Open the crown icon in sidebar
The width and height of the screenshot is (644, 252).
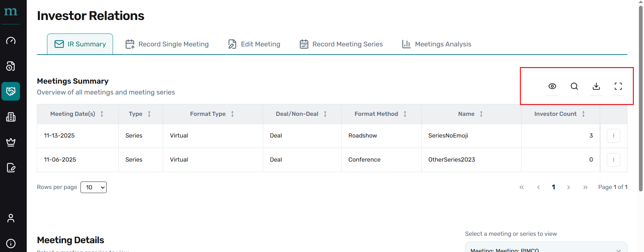coord(11,142)
